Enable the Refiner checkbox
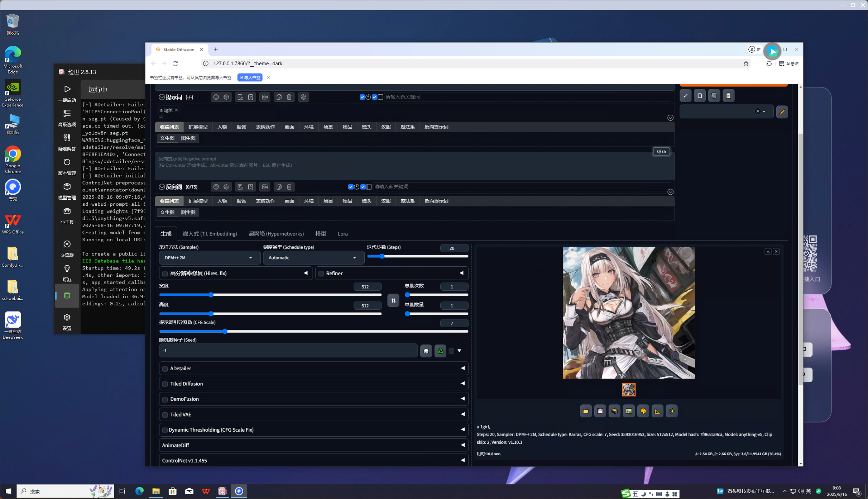 pos(321,274)
